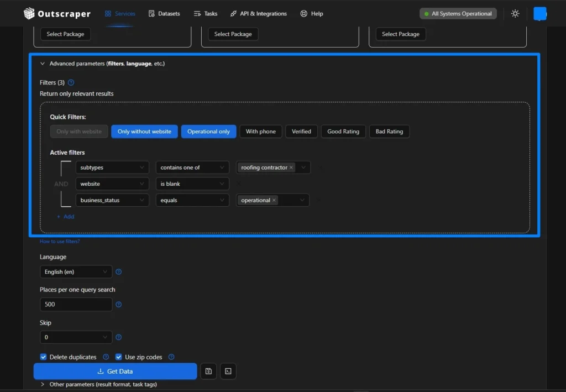Click the Filters help question icon
Screen dimensions: 566x392
[71, 83]
